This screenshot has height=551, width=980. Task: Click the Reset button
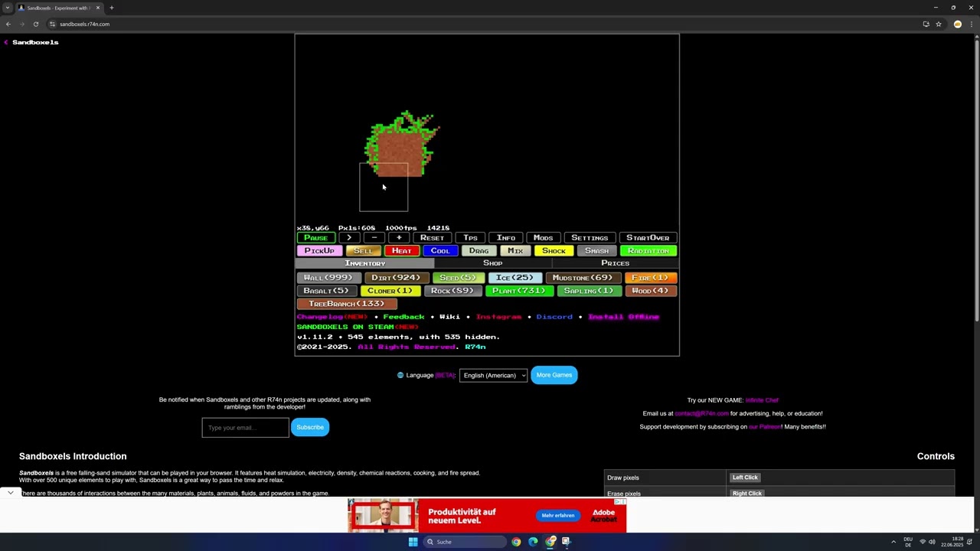432,238
